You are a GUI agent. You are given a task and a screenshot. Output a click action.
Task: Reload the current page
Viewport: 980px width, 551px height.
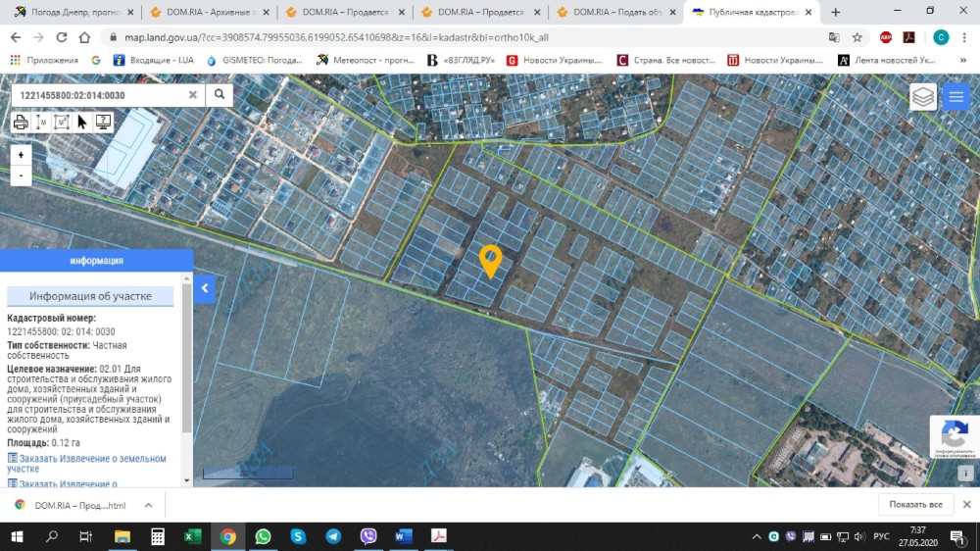click(61, 37)
